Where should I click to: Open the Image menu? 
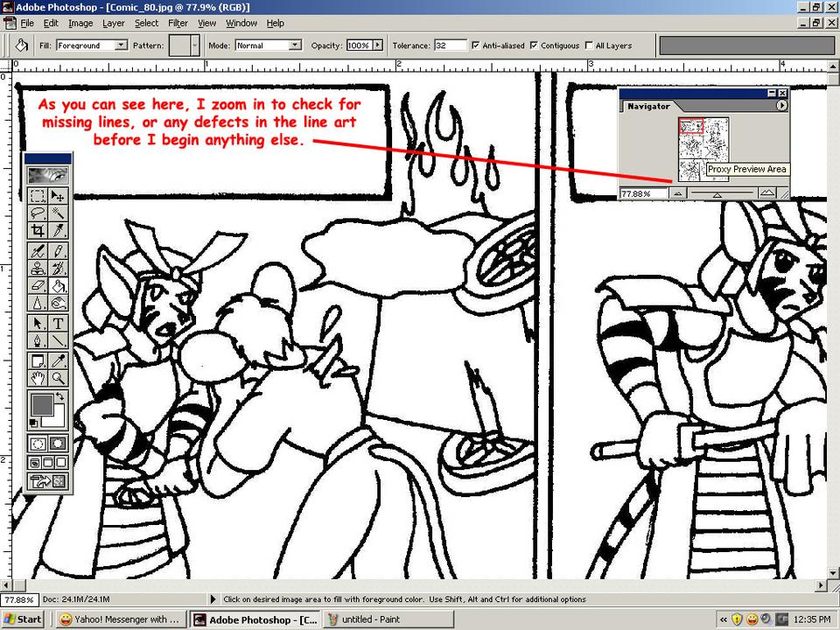(x=80, y=23)
